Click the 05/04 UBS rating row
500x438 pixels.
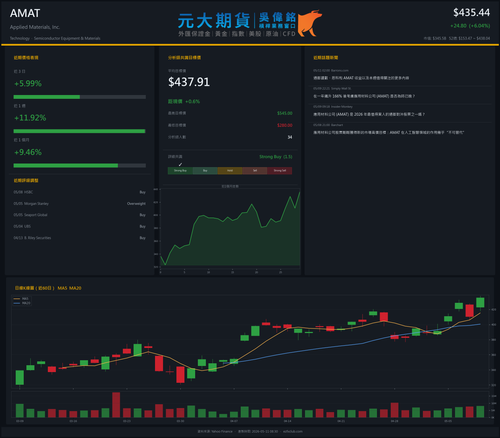click(80, 226)
